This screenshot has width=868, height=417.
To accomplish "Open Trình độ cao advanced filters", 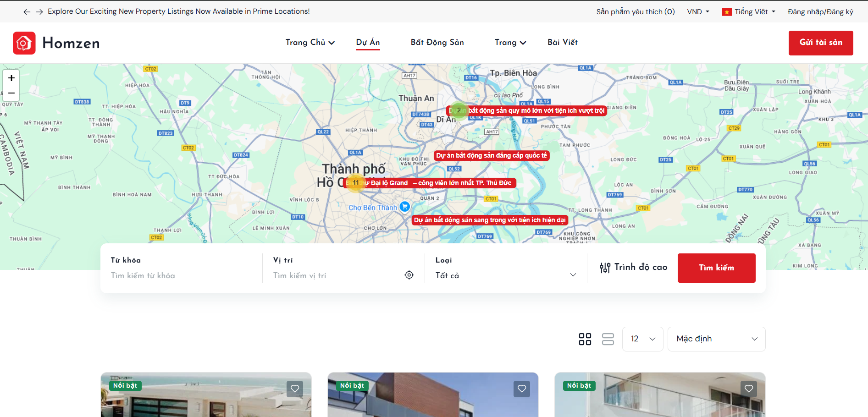I will (633, 268).
